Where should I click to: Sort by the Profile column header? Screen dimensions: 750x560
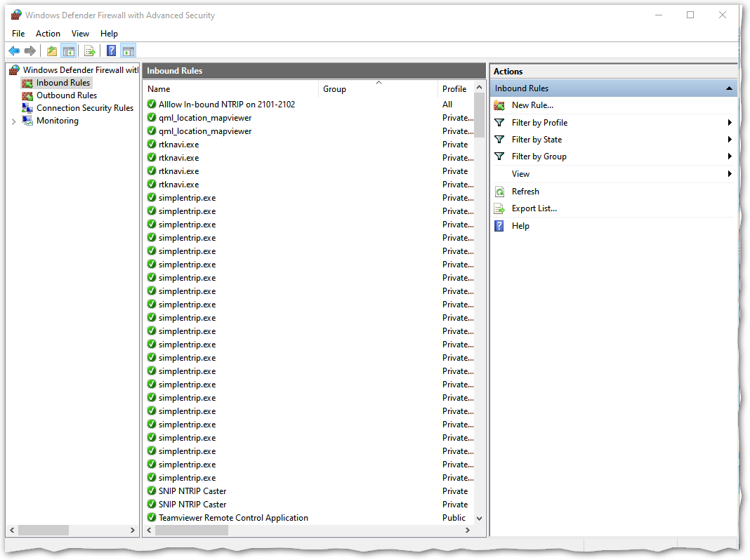(455, 89)
